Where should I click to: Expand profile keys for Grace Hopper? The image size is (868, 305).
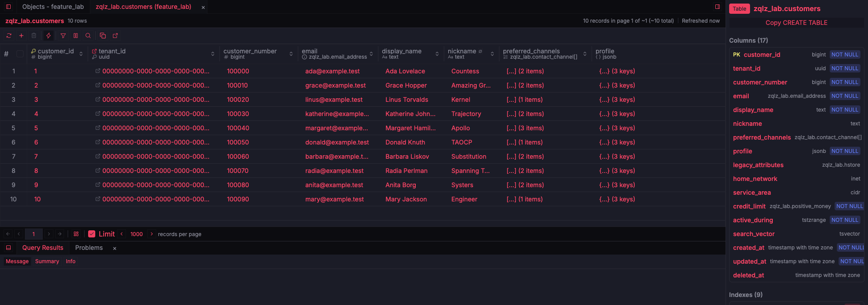point(617,85)
